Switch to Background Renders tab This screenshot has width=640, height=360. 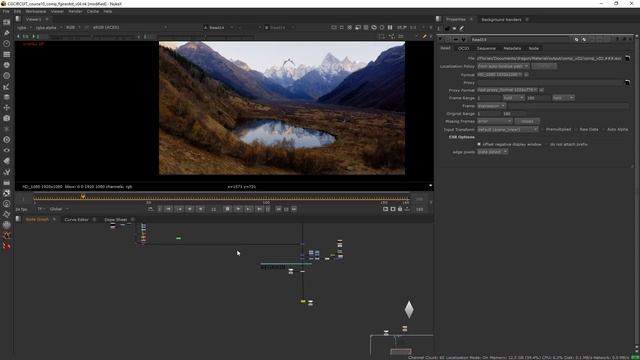[x=501, y=20]
